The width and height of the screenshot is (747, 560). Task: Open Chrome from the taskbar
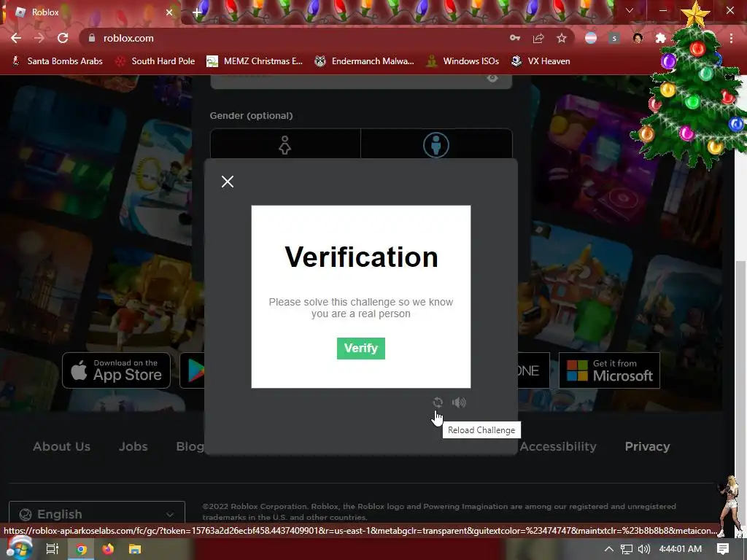[x=82, y=549]
